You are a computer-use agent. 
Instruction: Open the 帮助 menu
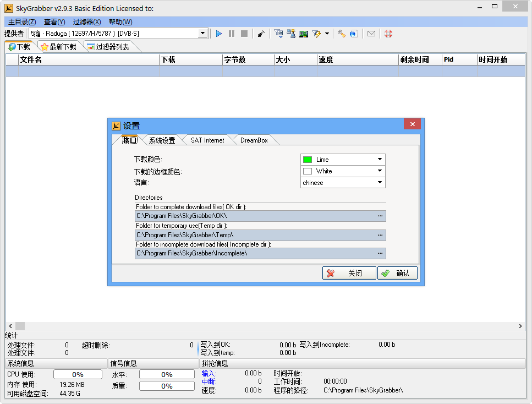point(120,22)
